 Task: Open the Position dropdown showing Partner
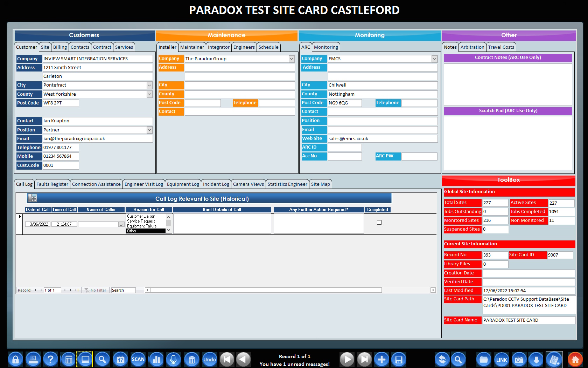(x=149, y=130)
